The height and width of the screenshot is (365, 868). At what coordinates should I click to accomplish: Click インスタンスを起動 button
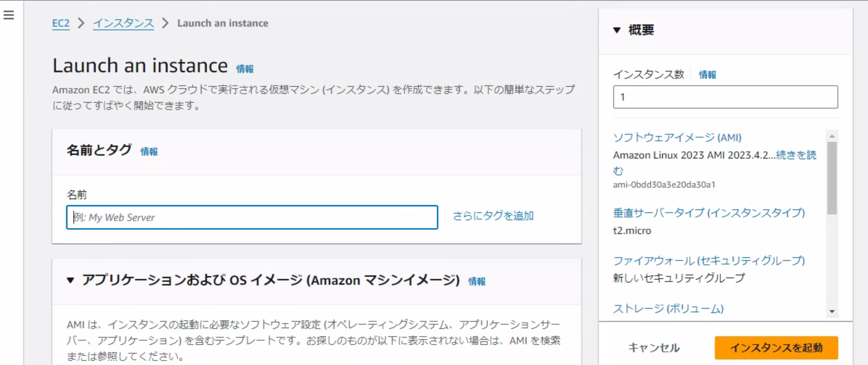(776, 348)
